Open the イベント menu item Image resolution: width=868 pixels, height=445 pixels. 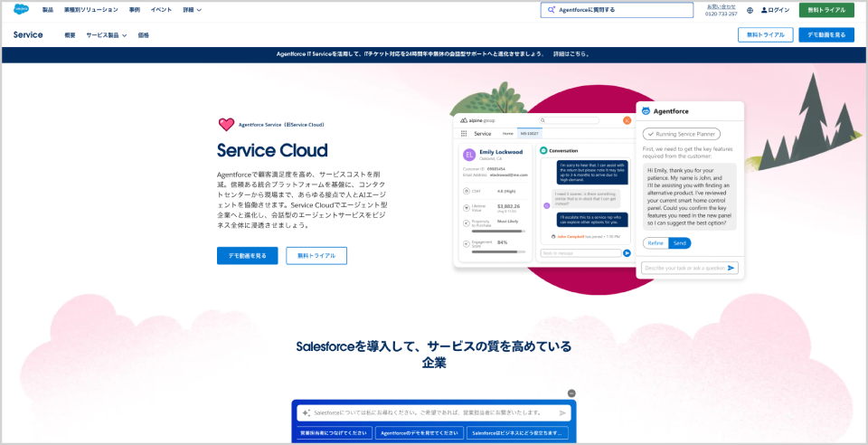click(x=161, y=10)
